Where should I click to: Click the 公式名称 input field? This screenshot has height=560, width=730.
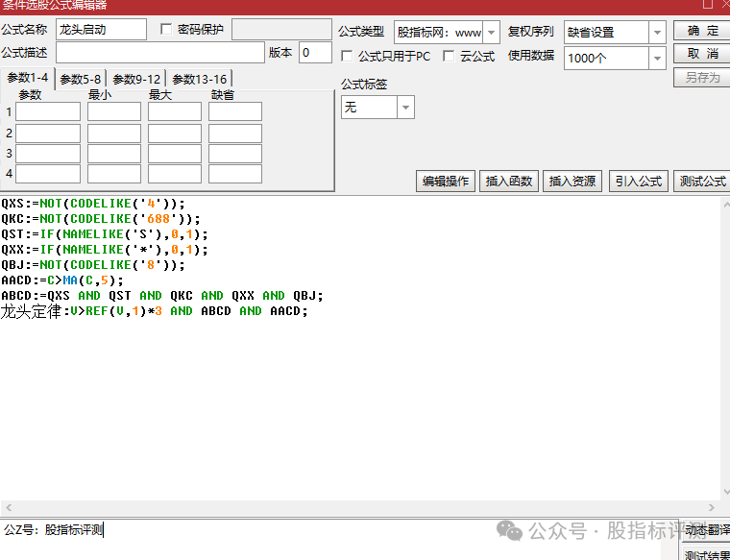pos(101,30)
